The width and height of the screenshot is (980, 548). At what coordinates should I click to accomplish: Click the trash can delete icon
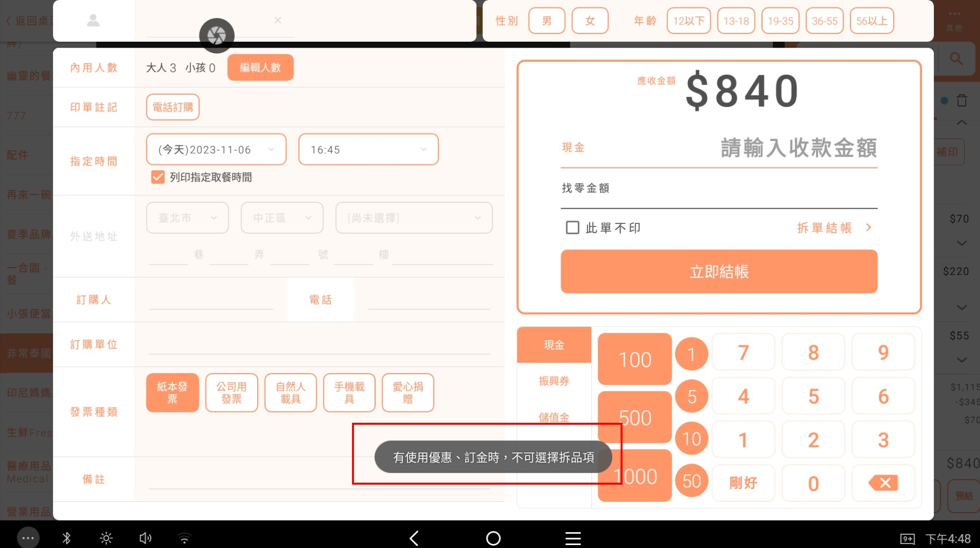coord(961,101)
